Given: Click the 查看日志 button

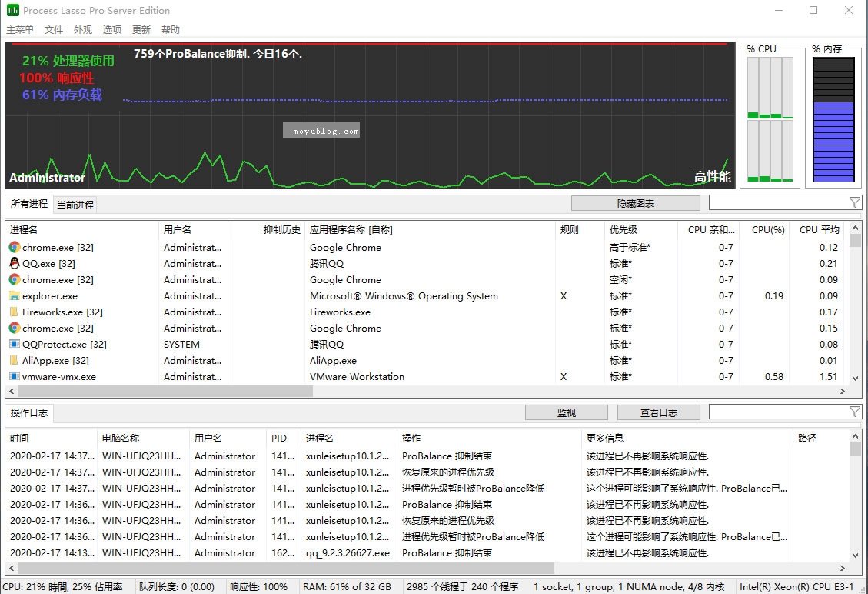Looking at the screenshot, I should 659,413.
